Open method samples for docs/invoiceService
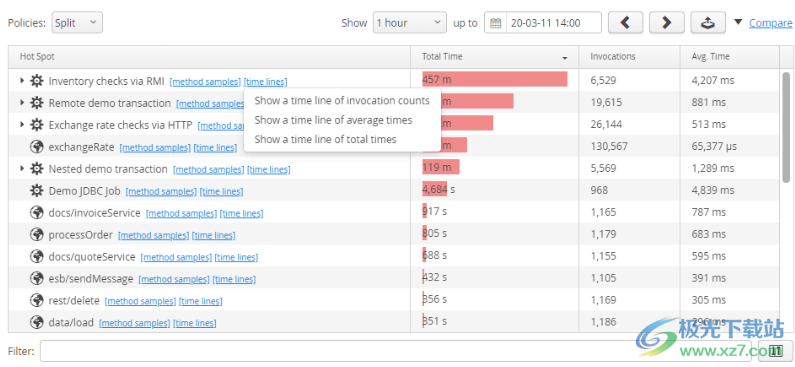The width and height of the screenshot is (795, 367). 182,213
